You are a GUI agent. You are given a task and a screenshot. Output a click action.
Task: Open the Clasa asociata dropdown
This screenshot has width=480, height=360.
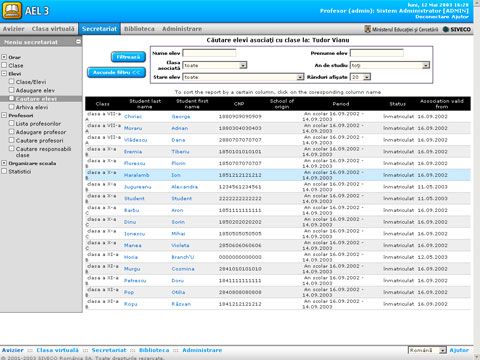(243, 65)
